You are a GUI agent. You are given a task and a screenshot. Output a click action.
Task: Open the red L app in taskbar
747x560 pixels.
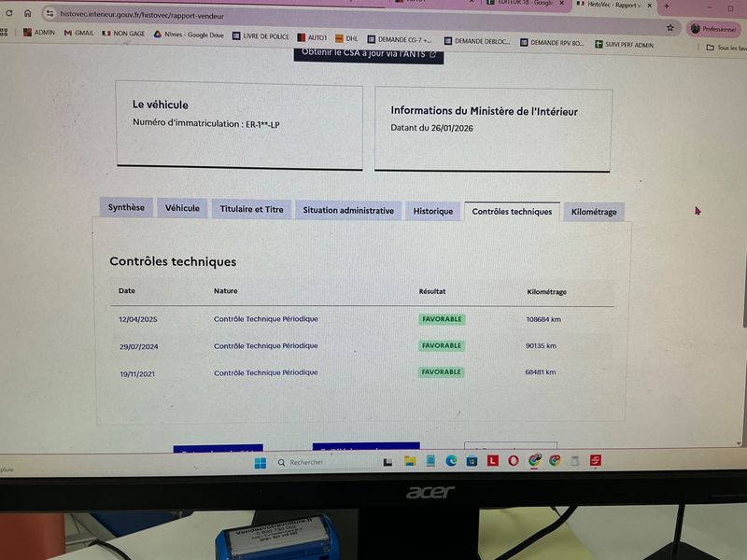(x=493, y=460)
